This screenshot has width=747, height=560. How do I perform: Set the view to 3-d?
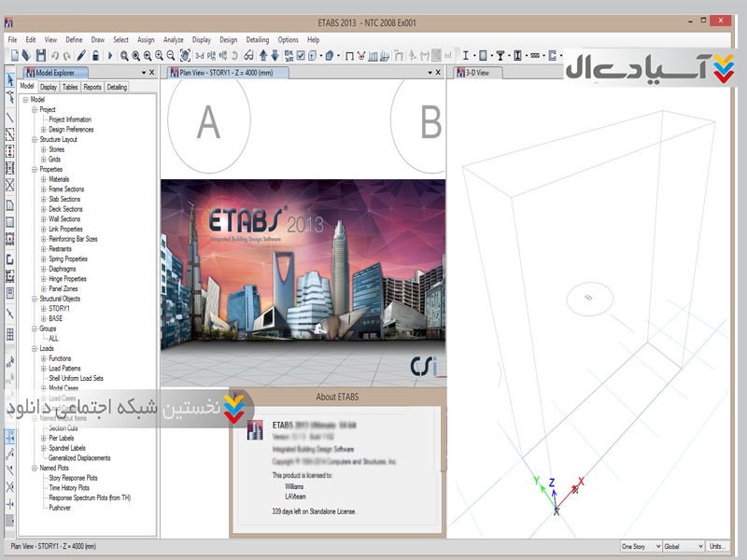click(199, 56)
